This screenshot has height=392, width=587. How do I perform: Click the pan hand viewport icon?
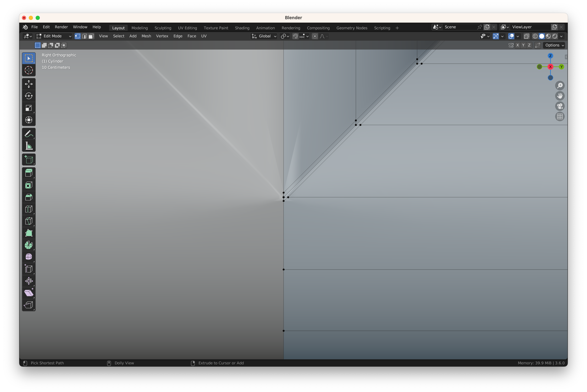coord(560,96)
